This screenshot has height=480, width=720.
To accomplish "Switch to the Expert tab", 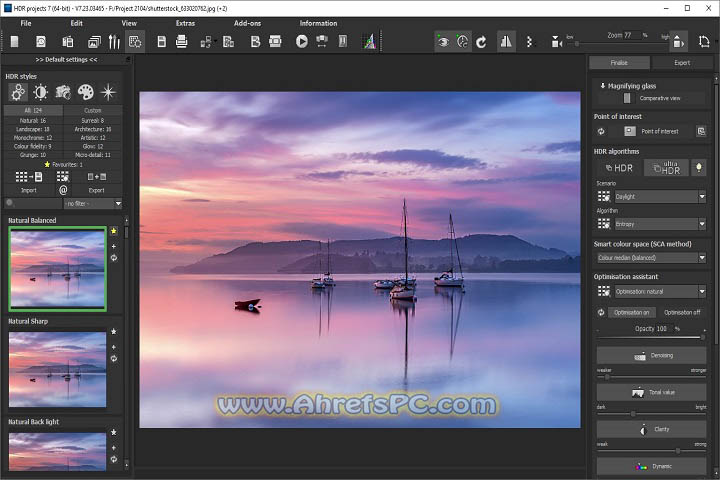I will point(682,63).
